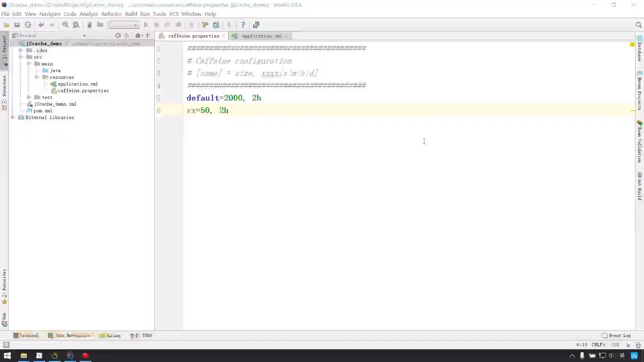This screenshot has width=644, height=362.
Task: Open the Project panel gear settings
Action: (x=138, y=36)
